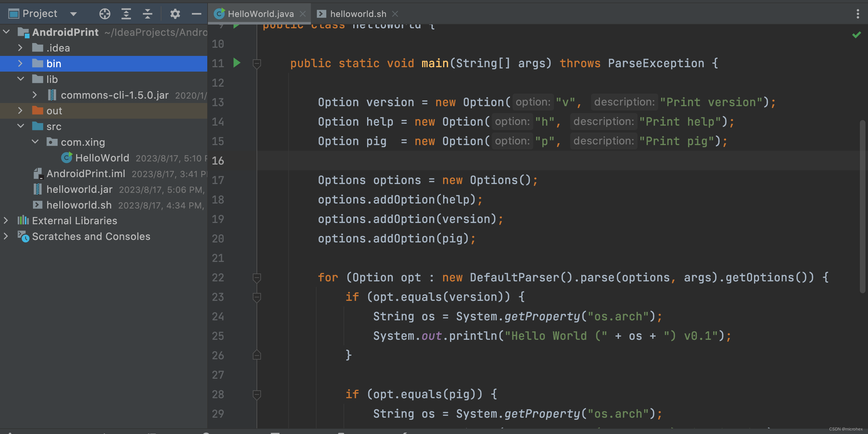Screen dimensions: 868x434
Task: Click the green checkmark inspection indicator
Action: [x=857, y=34]
